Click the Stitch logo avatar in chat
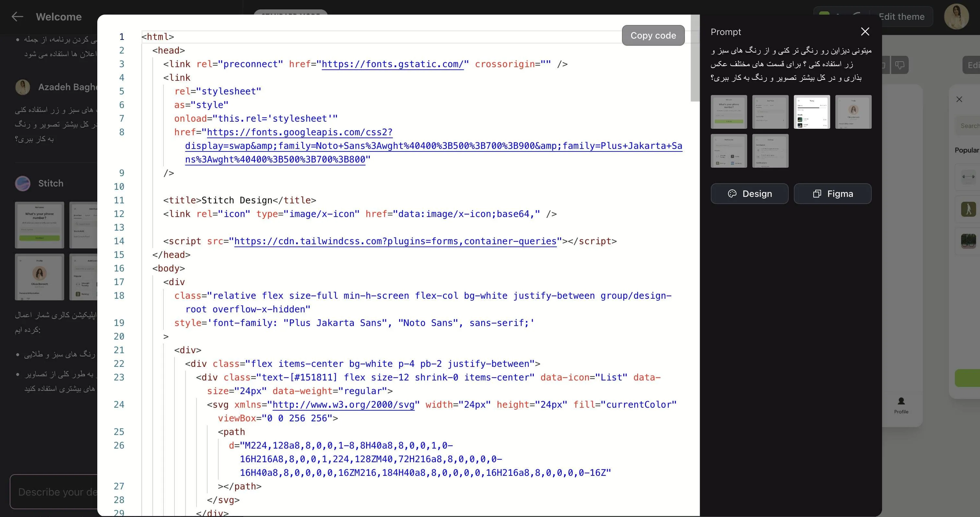The width and height of the screenshot is (980, 517). (x=23, y=183)
